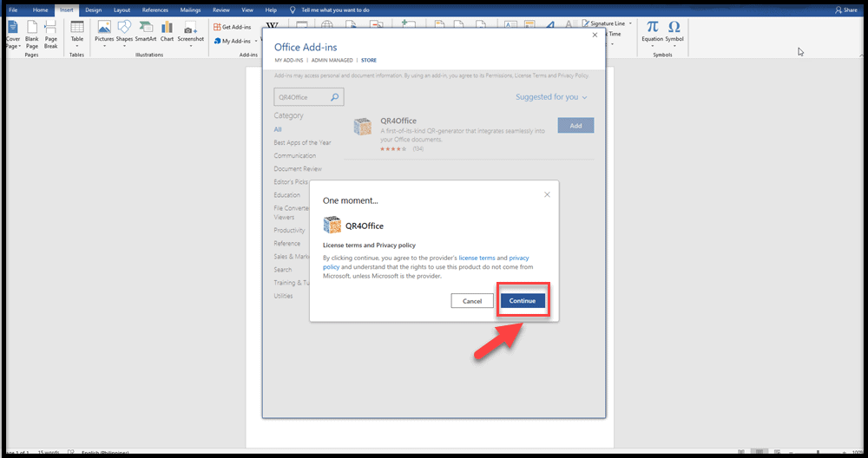The image size is (868, 458).
Task: Open the license terms link
Action: pos(477,258)
